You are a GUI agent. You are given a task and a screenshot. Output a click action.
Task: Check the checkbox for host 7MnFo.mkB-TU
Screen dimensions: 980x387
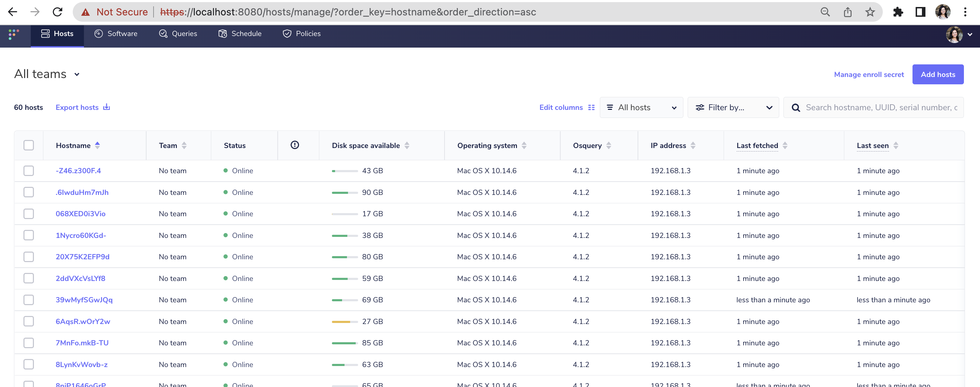29,343
